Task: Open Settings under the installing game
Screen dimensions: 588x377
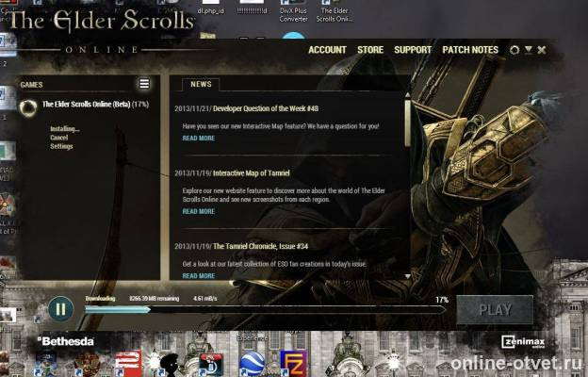Action: coord(61,146)
